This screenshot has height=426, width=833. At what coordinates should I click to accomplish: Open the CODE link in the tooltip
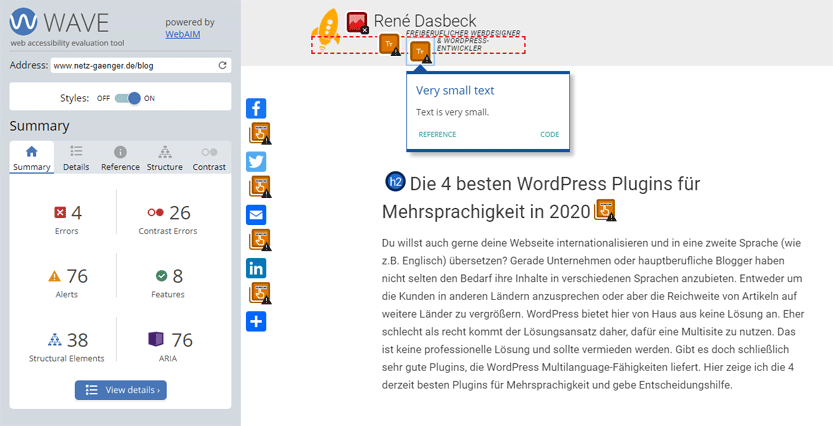tap(550, 134)
